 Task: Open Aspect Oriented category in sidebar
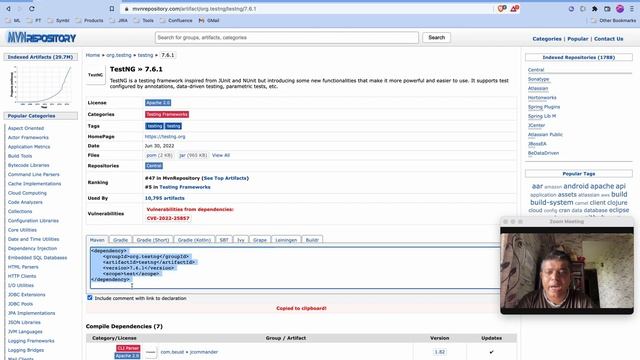click(26, 128)
